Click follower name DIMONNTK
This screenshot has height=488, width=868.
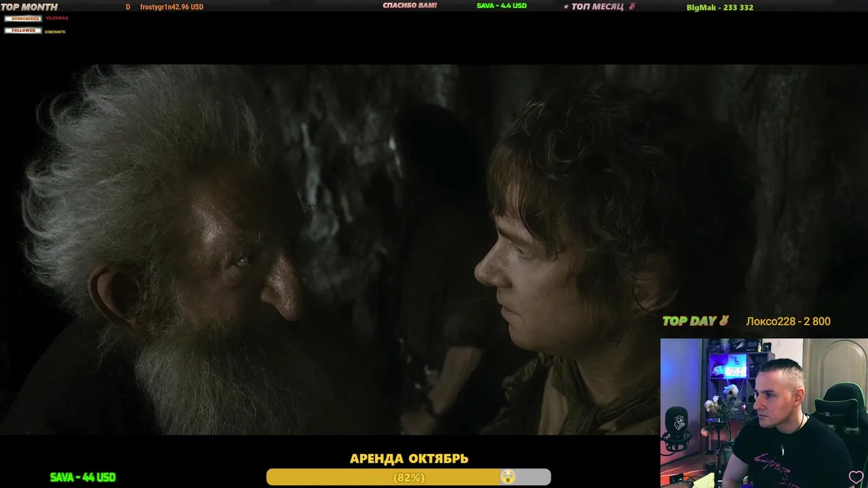56,32
